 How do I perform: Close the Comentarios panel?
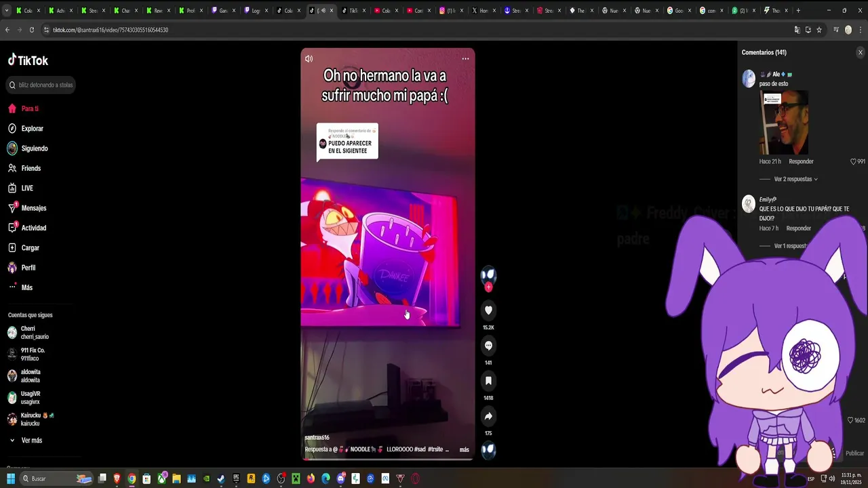point(861,52)
